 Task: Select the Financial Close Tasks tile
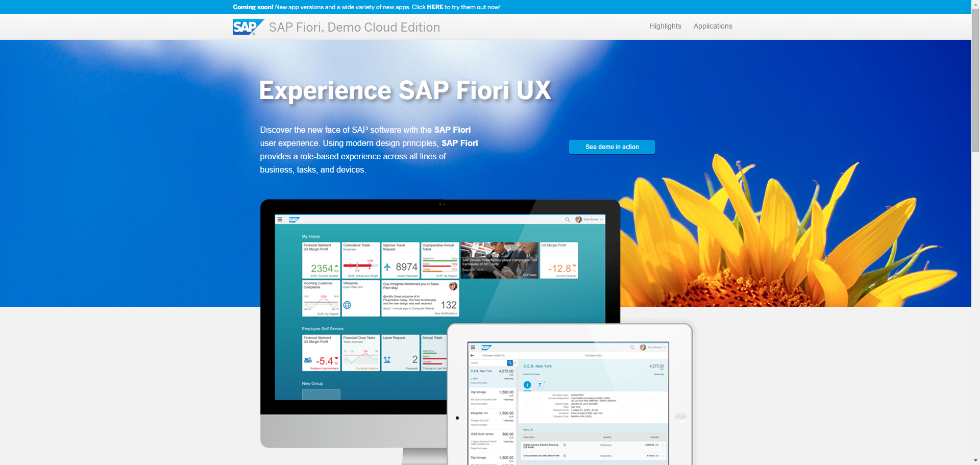[361, 353]
